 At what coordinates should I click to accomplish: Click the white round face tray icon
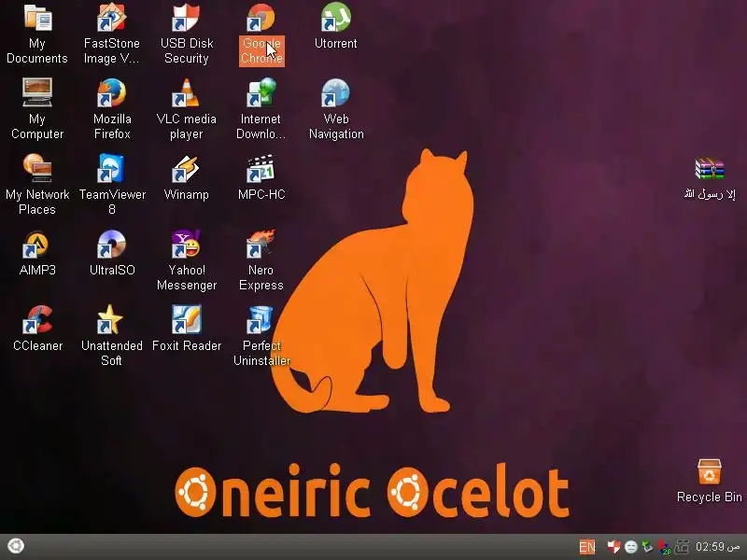[x=631, y=547]
